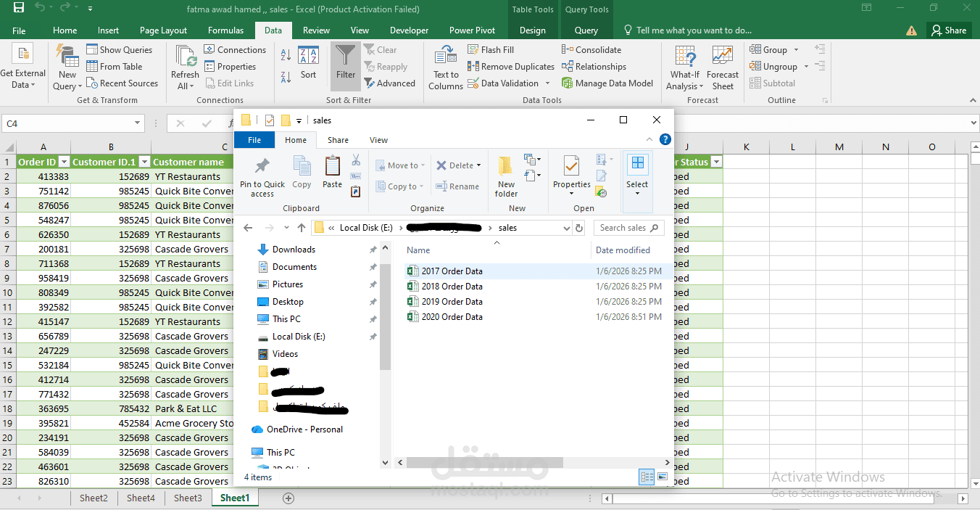Switch to Sheet3 worksheet tab
Screen dimensions: 980x510
[188, 498]
